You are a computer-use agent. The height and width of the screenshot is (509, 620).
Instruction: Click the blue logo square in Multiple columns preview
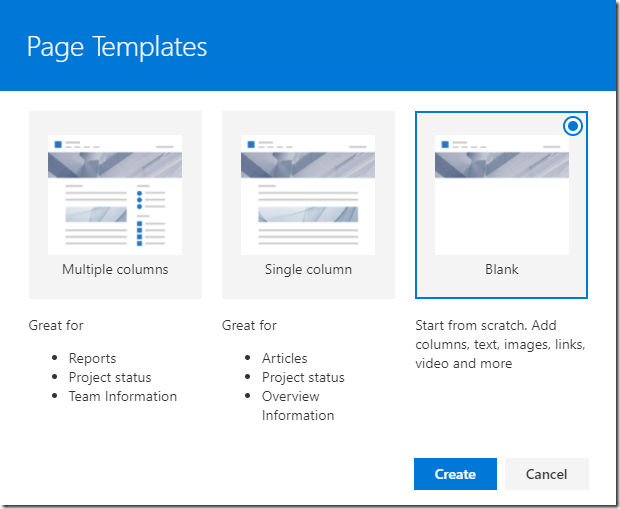click(x=58, y=144)
